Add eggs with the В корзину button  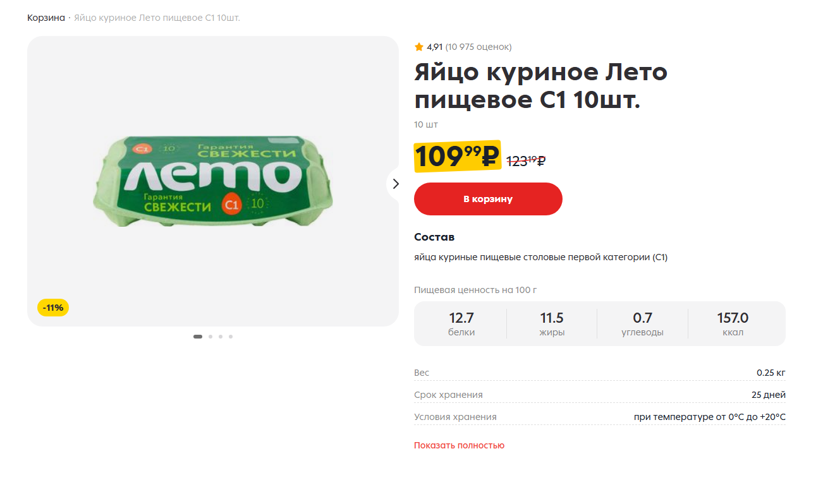click(488, 199)
